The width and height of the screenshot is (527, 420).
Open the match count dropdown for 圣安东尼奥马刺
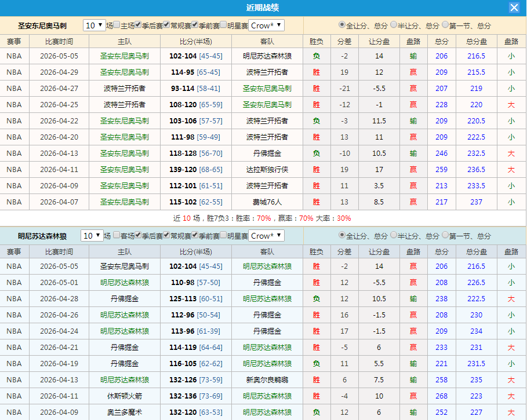[94, 25]
